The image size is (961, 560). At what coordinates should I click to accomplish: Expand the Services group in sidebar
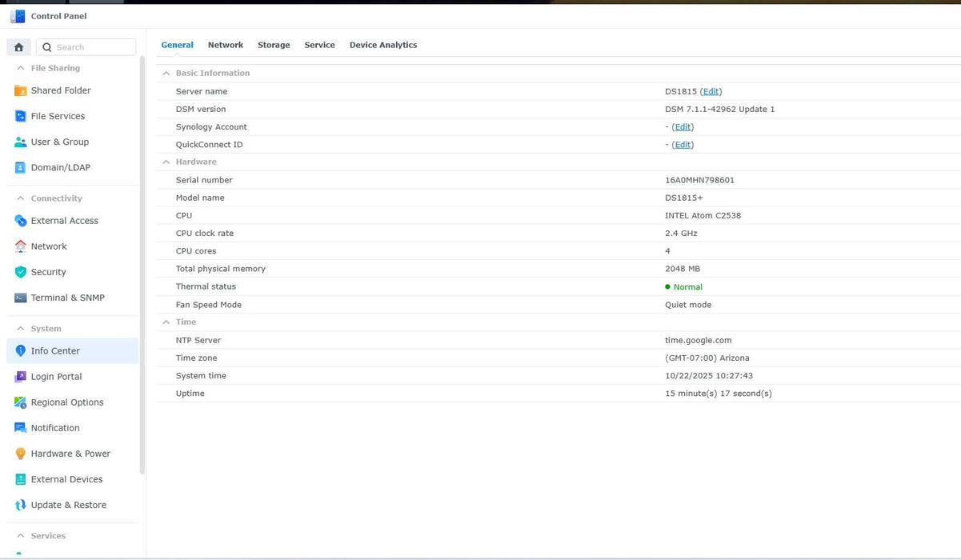50,535
